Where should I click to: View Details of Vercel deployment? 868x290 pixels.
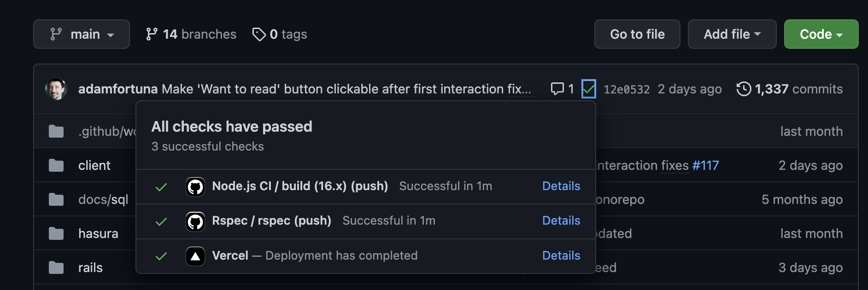(x=561, y=255)
